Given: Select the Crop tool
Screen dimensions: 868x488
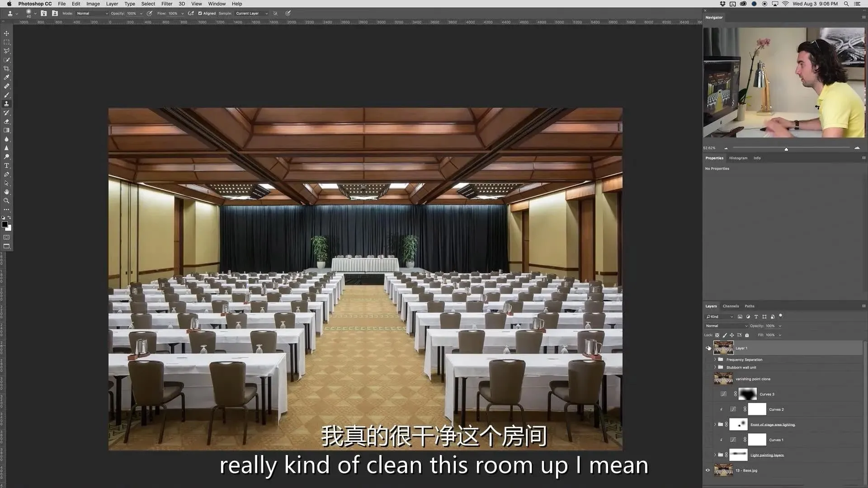Looking at the screenshot, I should coord(6,69).
